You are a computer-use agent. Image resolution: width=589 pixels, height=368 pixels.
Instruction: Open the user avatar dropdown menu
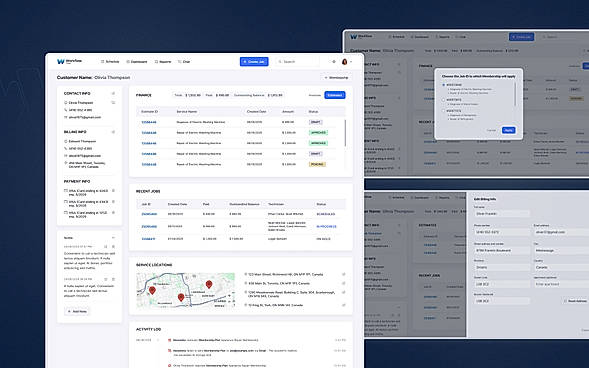tap(347, 62)
